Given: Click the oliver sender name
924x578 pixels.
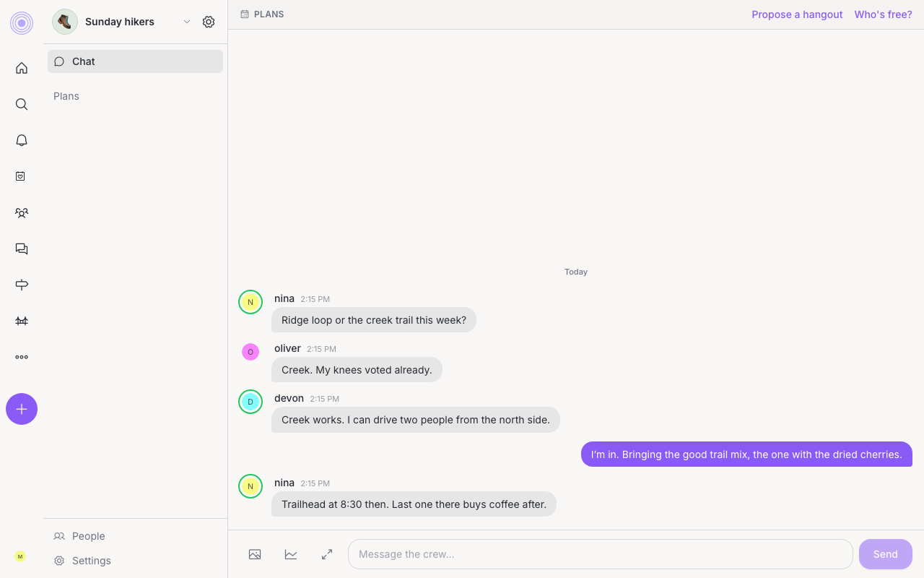Looking at the screenshot, I should (x=287, y=348).
